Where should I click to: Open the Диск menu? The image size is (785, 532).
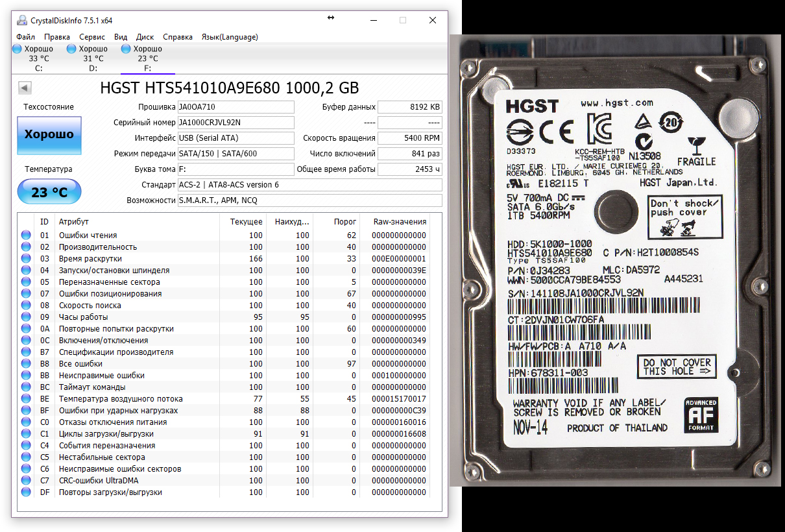pyautogui.click(x=145, y=37)
